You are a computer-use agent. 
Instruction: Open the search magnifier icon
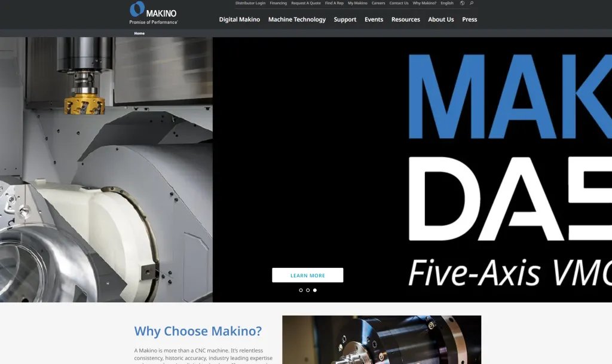(x=472, y=3)
